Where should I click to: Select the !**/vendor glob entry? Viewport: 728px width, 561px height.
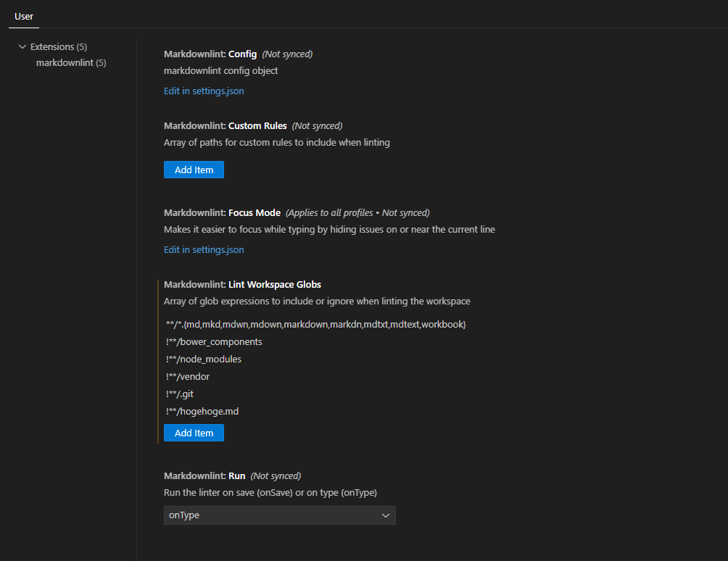[188, 377]
